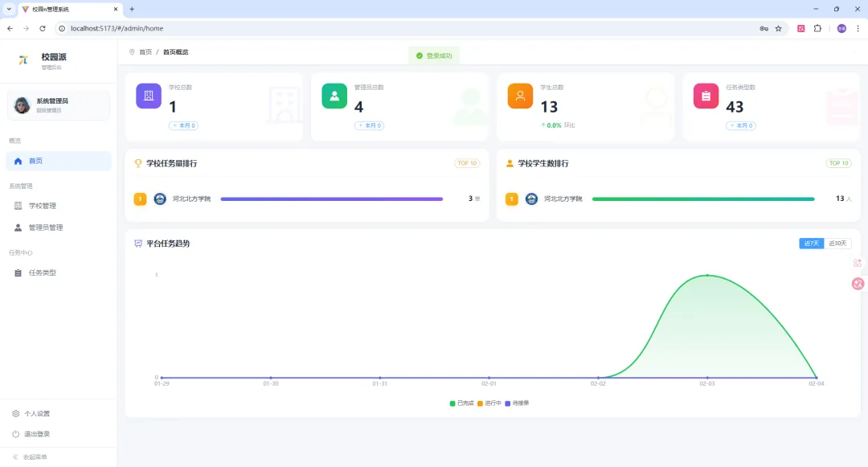Click the green student ranking progress bar
The image size is (868, 467).
(703, 199)
